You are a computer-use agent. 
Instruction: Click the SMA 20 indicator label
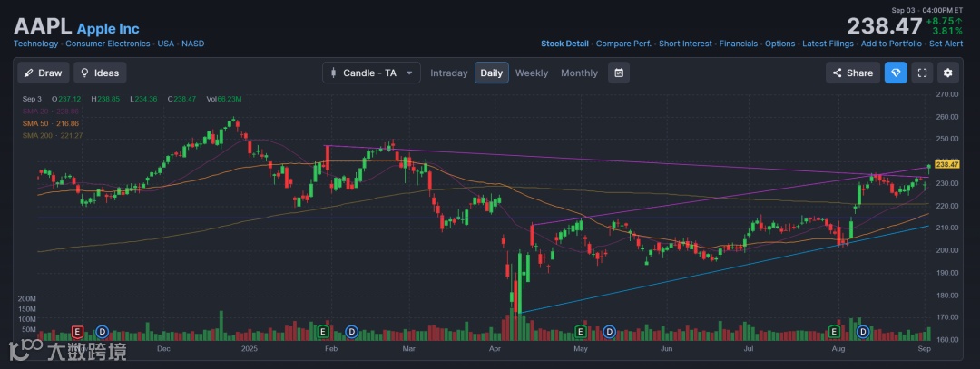(53, 112)
